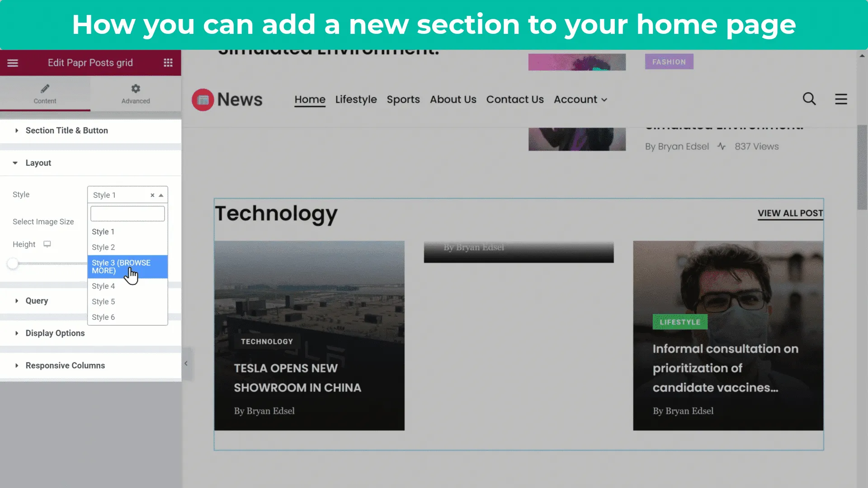Expand the Section Title & Button section
868x488 pixels.
coord(66,131)
